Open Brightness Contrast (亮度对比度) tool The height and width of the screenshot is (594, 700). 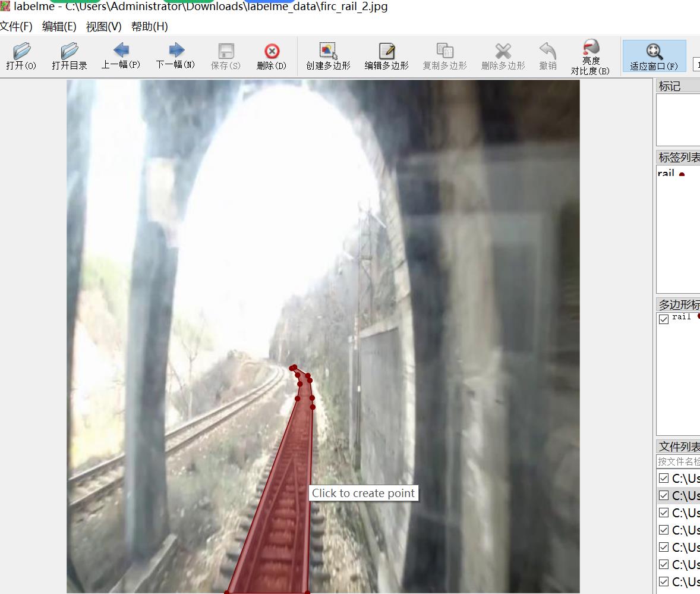click(x=590, y=57)
